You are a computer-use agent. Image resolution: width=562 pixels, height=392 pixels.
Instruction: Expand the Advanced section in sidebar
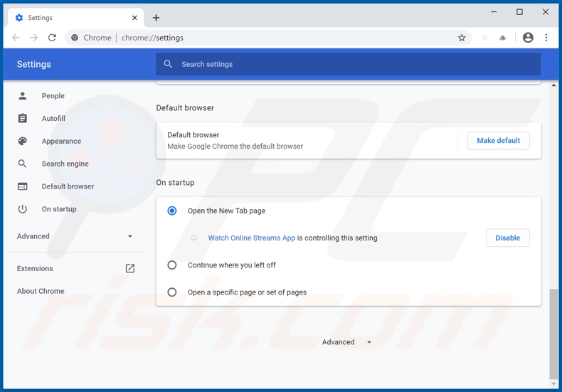[75, 236]
